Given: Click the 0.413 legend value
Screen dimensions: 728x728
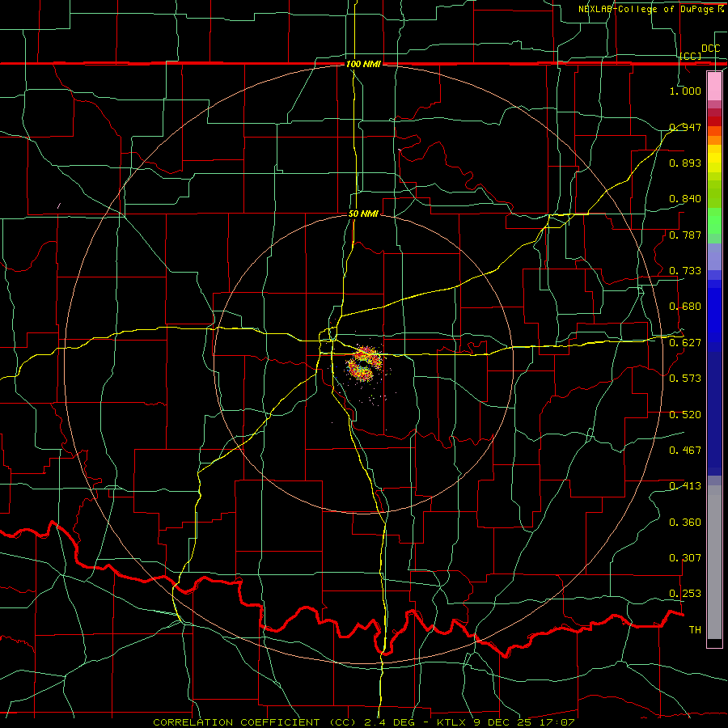Looking at the screenshot, I should (x=685, y=486).
